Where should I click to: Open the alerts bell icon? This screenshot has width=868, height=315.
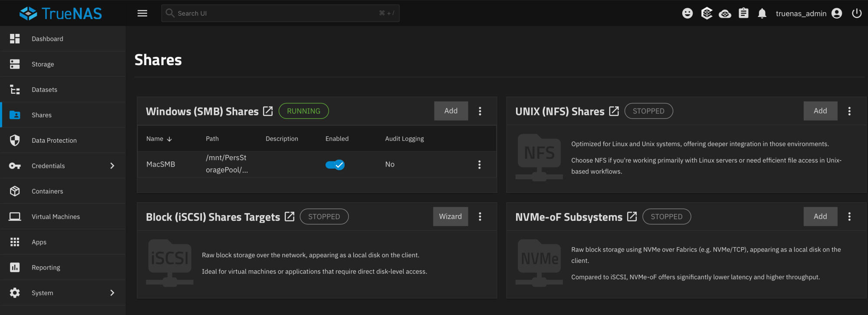(x=762, y=13)
